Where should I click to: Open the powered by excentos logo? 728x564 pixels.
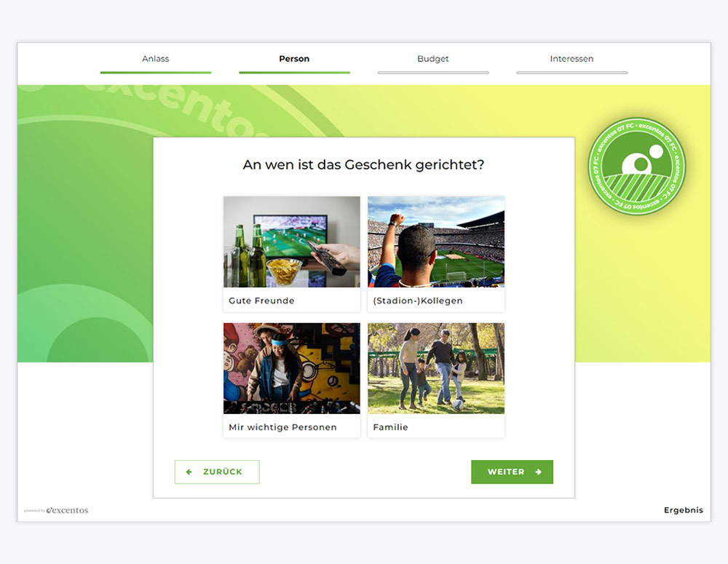pyautogui.click(x=56, y=510)
